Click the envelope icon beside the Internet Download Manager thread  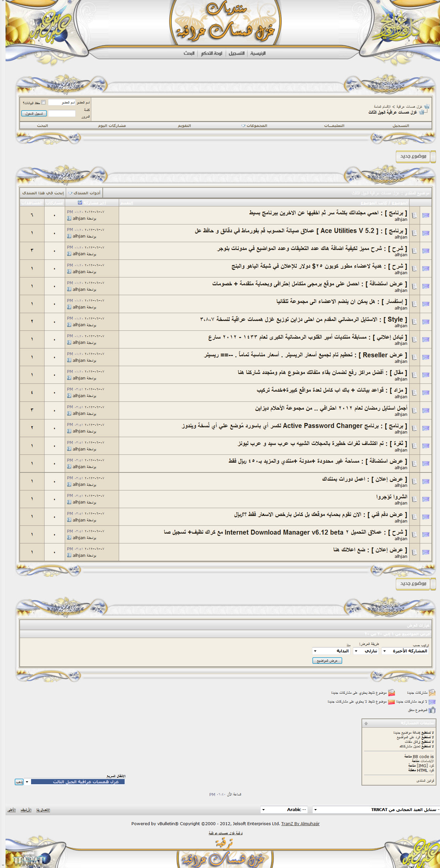coord(426,534)
